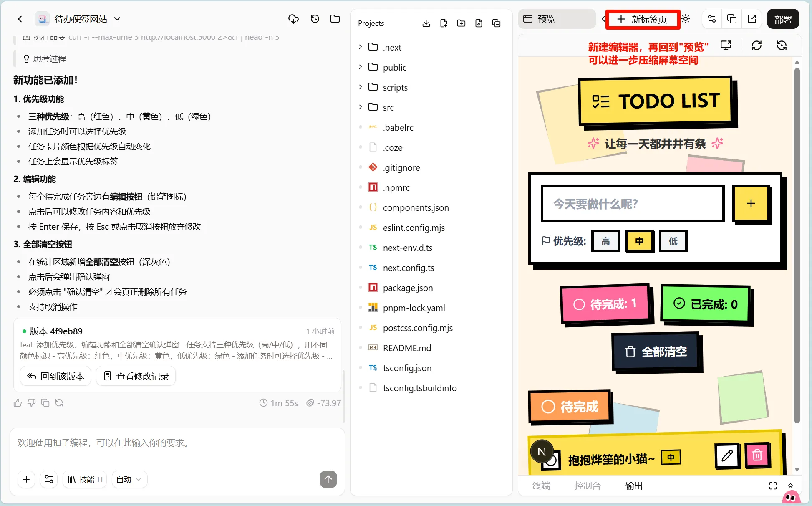The width and height of the screenshot is (812, 506).
Task: Click the pencil edit icon on the task
Action: 727,455
